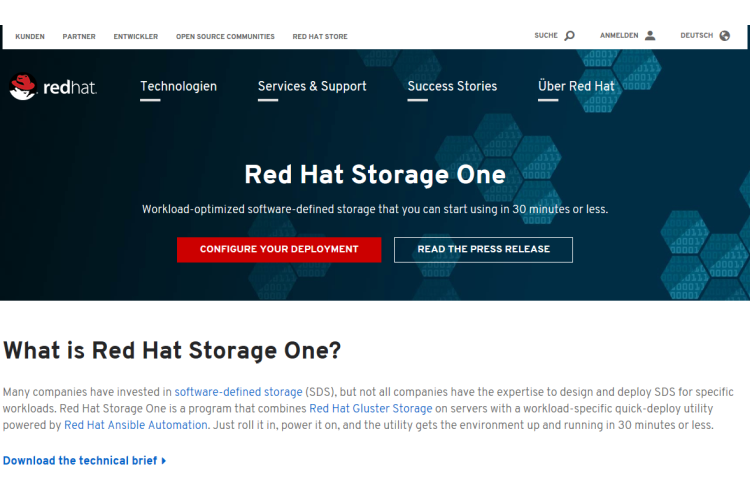Click Read the Press Release button
The image size is (750, 500).
pyautogui.click(x=483, y=249)
